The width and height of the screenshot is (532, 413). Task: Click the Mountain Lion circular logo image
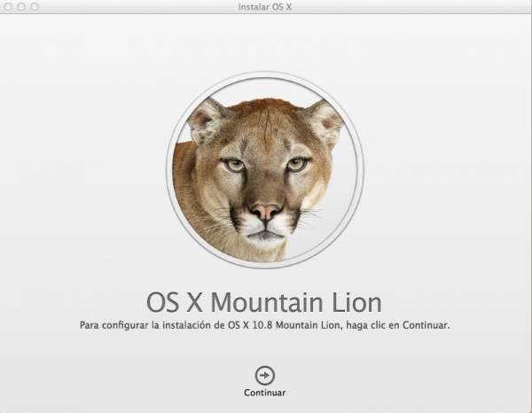click(265, 169)
